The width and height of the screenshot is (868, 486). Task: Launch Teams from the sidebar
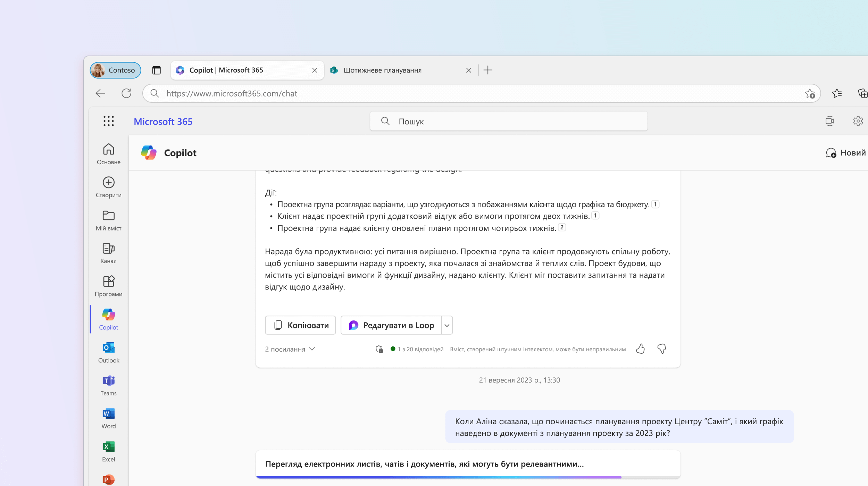pos(109,386)
